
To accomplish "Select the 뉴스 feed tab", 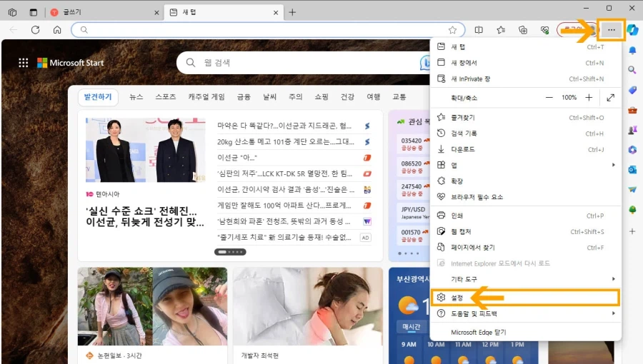I will tap(136, 97).
